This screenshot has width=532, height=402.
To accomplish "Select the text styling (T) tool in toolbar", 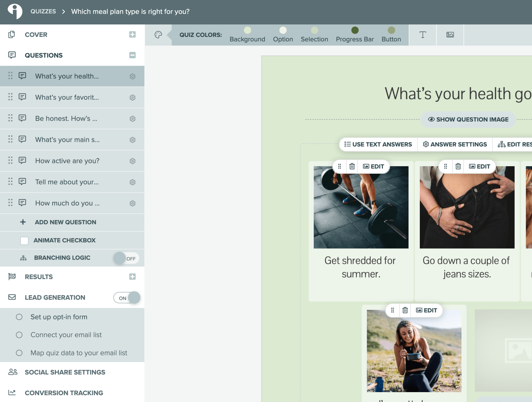I will 423,35.
